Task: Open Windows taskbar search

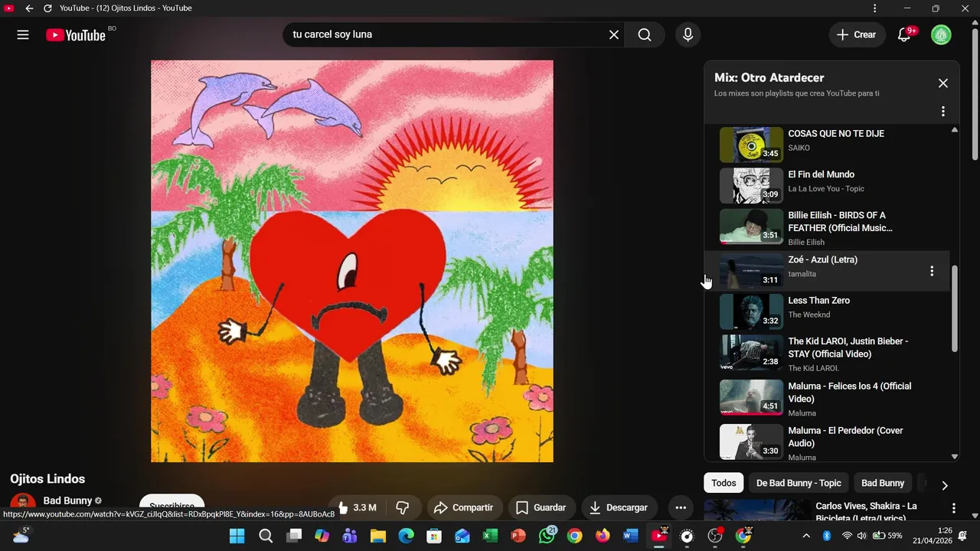Action: click(266, 536)
